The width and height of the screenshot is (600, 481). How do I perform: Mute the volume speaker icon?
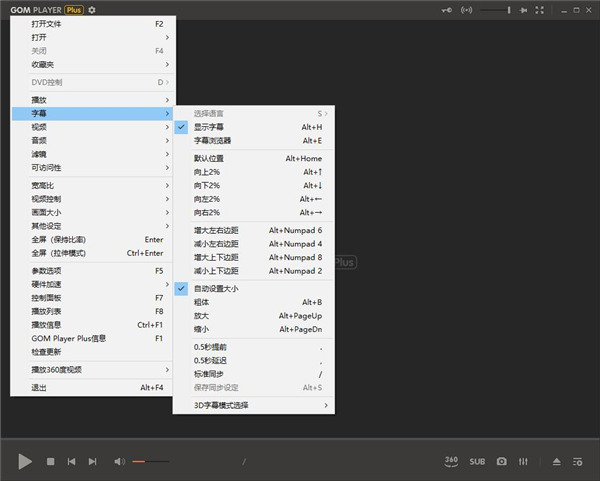[x=119, y=462]
